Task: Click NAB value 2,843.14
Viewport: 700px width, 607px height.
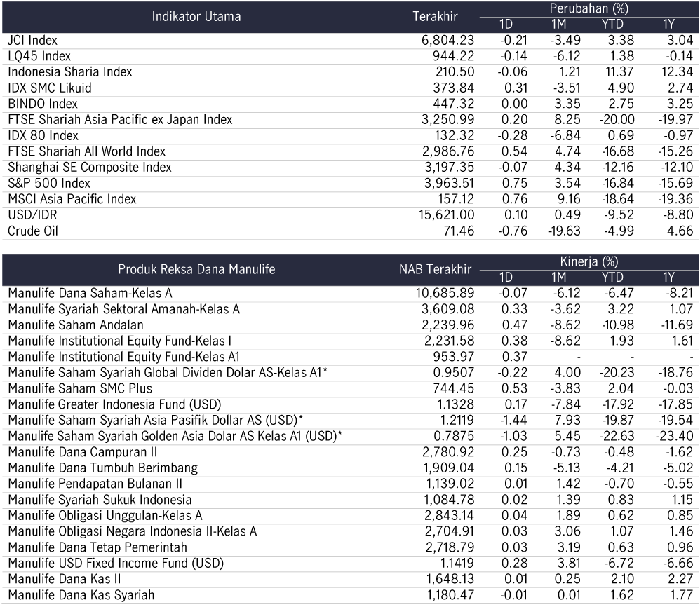Action: (x=449, y=516)
